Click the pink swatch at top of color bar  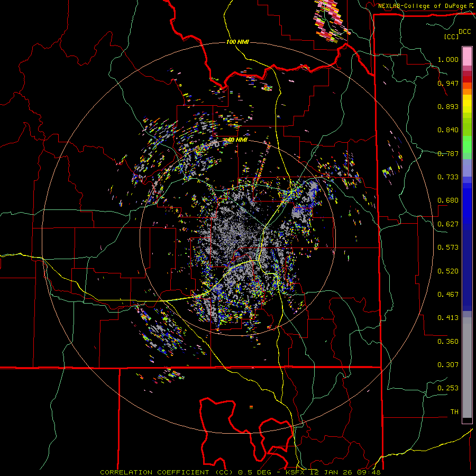(x=467, y=57)
